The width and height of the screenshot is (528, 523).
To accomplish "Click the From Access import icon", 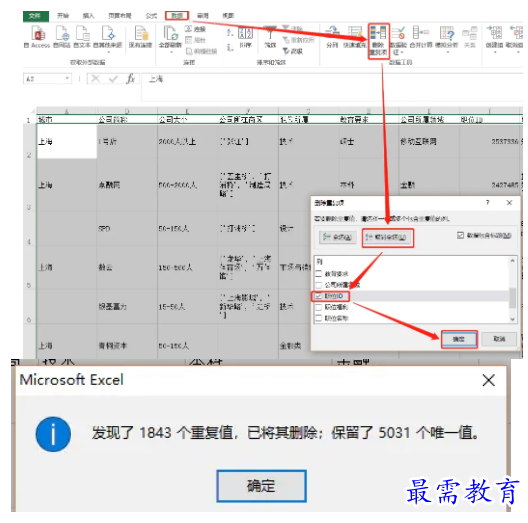I will (x=38, y=34).
